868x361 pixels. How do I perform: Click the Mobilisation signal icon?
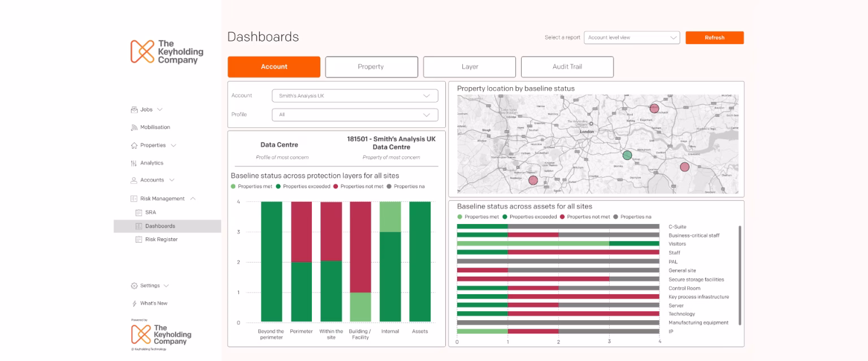click(x=134, y=127)
